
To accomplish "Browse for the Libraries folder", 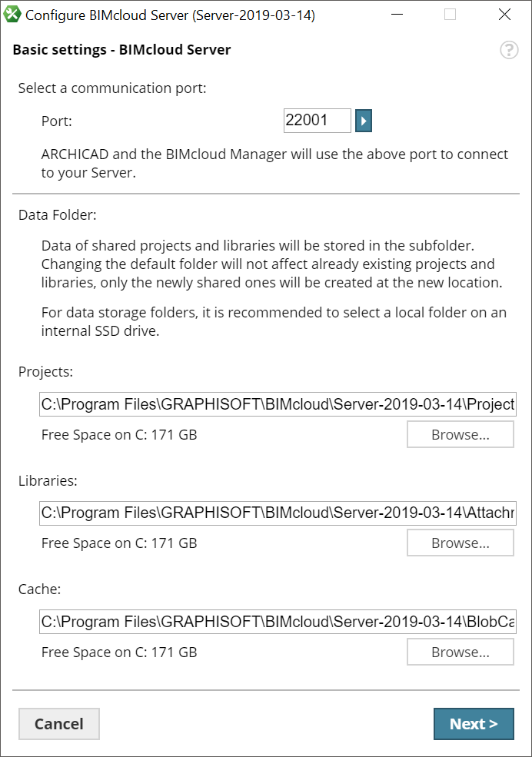I will [x=460, y=543].
